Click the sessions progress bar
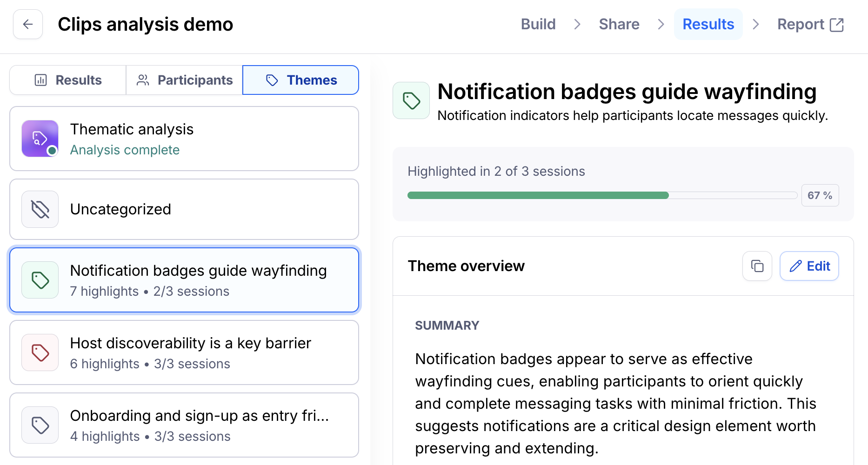The height and width of the screenshot is (465, 868). pyautogui.click(x=602, y=195)
